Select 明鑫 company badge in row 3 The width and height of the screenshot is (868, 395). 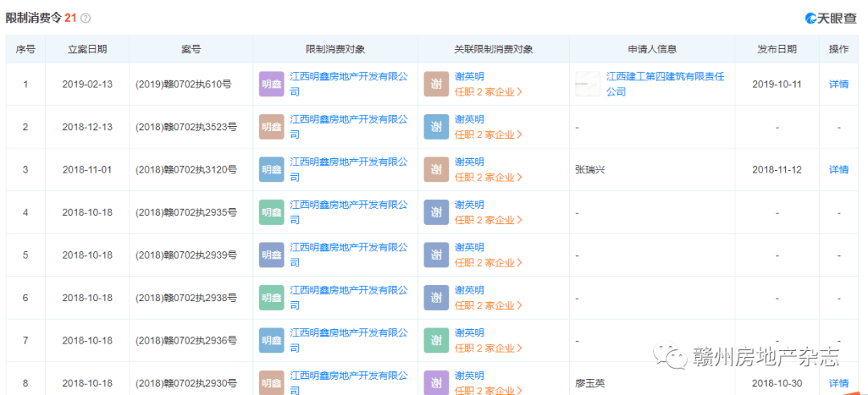point(272,169)
